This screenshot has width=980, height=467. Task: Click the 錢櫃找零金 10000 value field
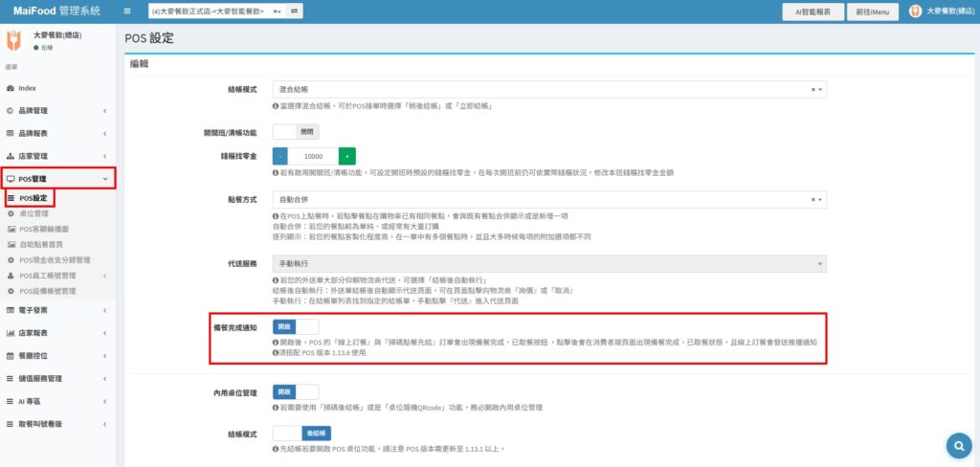click(x=313, y=156)
